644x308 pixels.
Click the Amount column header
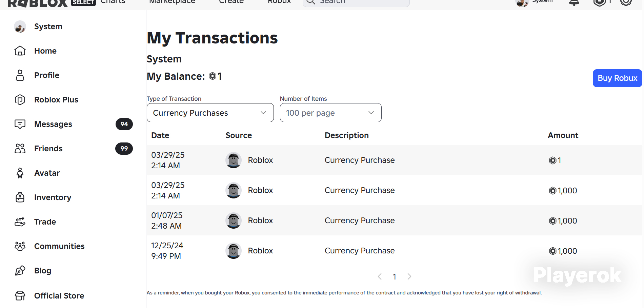click(x=563, y=135)
